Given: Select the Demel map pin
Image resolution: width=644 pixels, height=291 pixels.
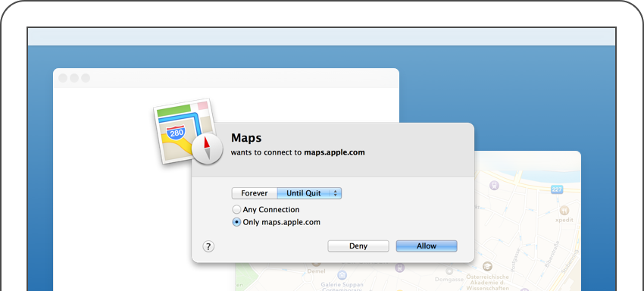Looking at the screenshot, I should 316,263.
